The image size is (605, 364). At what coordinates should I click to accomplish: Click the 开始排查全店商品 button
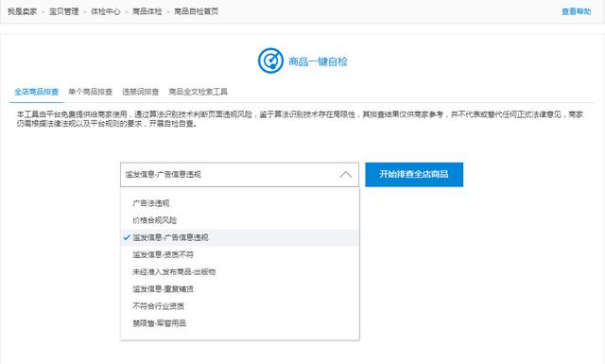click(x=414, y=175)
